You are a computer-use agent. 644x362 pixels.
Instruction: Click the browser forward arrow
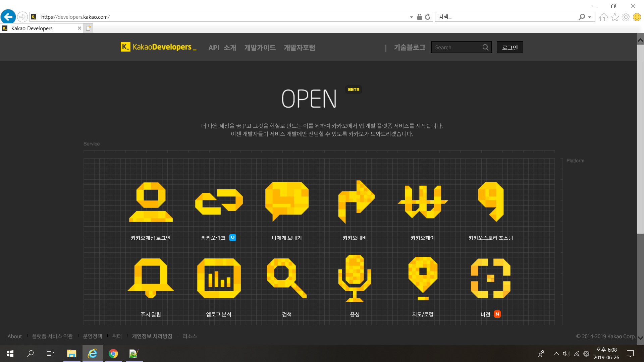pos(22,16)
